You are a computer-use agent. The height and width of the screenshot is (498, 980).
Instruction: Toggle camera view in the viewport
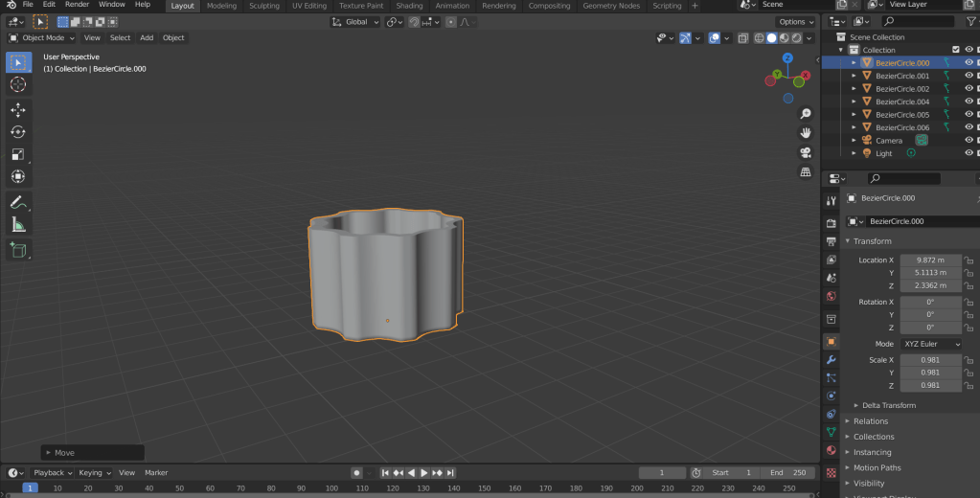click(806, 152)
